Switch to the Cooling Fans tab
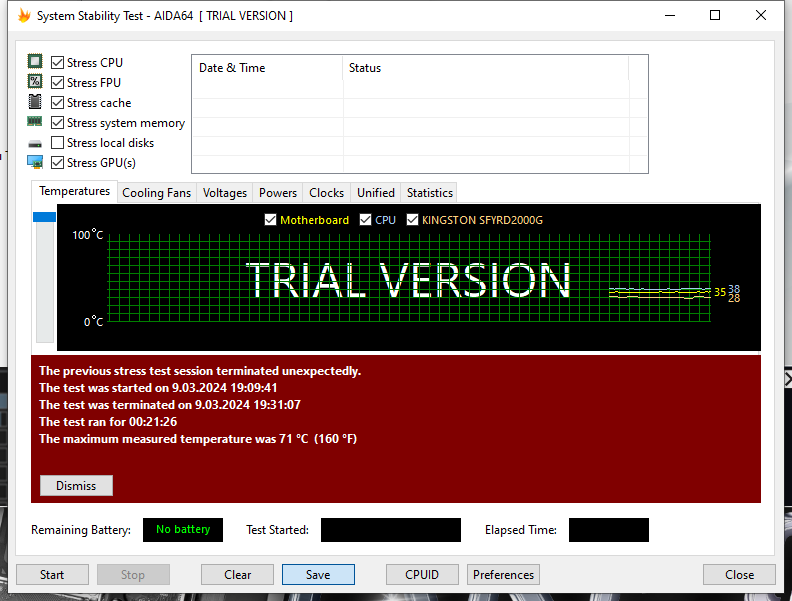 (x=157, y=193)
